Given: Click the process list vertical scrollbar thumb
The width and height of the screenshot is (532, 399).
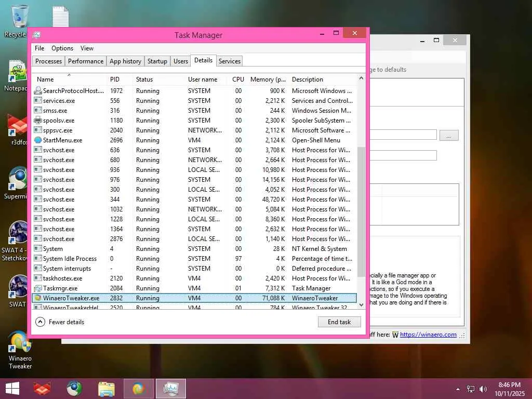Looking at the screenshot, I should [361, 212].
